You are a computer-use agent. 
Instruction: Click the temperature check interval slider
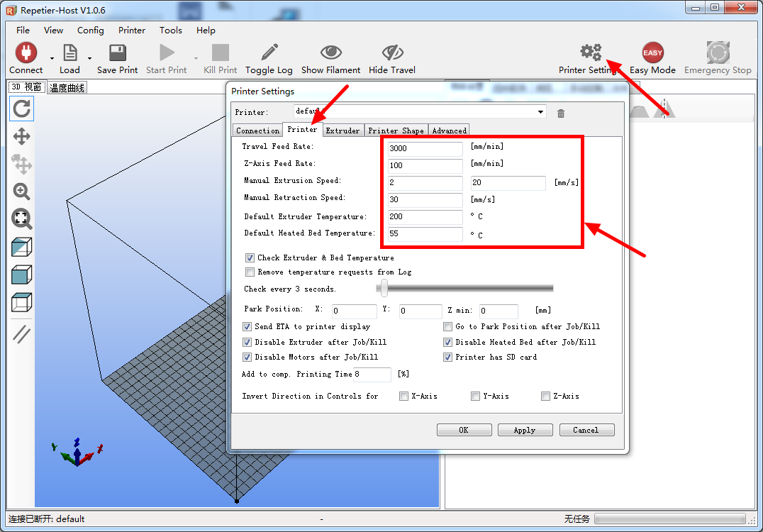(x=384, y=288)
